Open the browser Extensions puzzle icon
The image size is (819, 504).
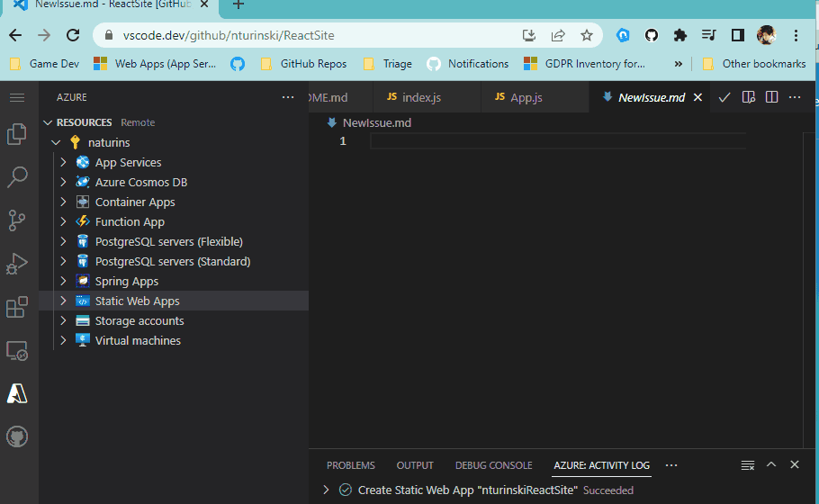[680, 35]
